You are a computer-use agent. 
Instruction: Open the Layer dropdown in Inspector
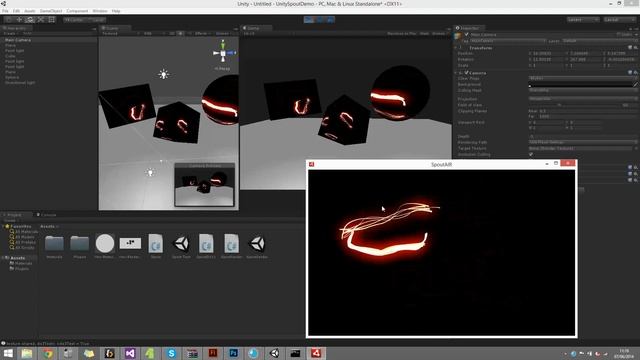[x=599, y=41]
